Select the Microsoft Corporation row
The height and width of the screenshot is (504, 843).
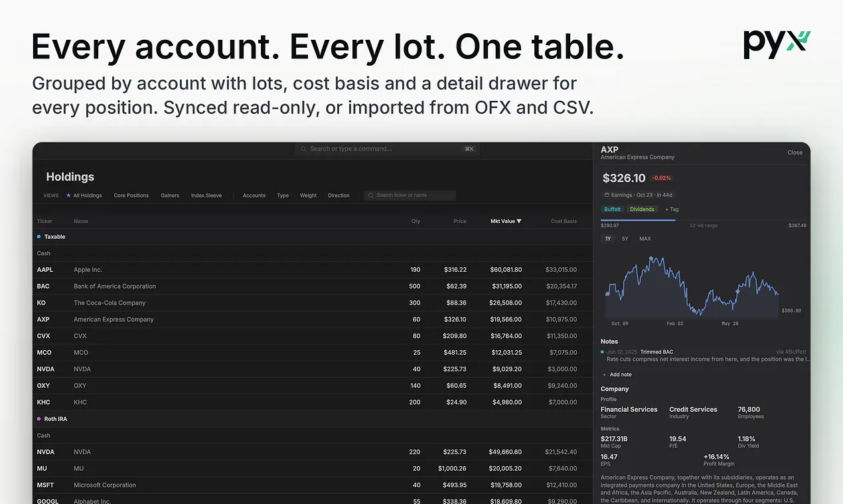[x=312, y=485]
